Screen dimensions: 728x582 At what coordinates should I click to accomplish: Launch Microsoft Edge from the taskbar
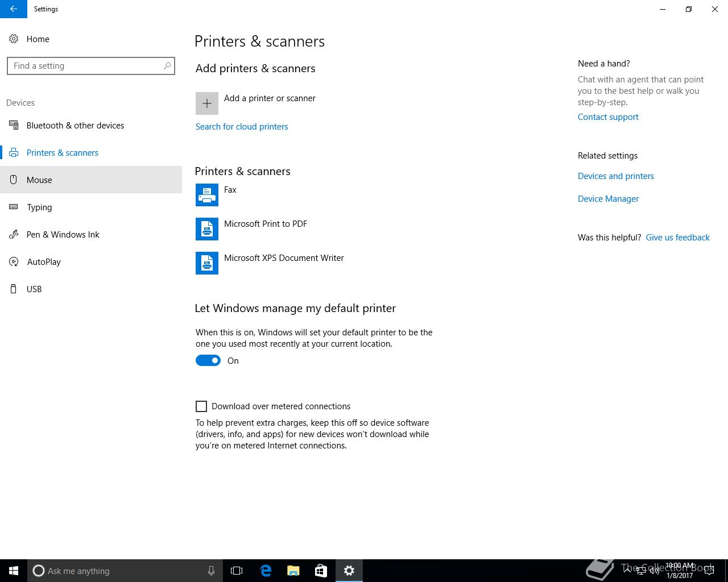(266, 571)
